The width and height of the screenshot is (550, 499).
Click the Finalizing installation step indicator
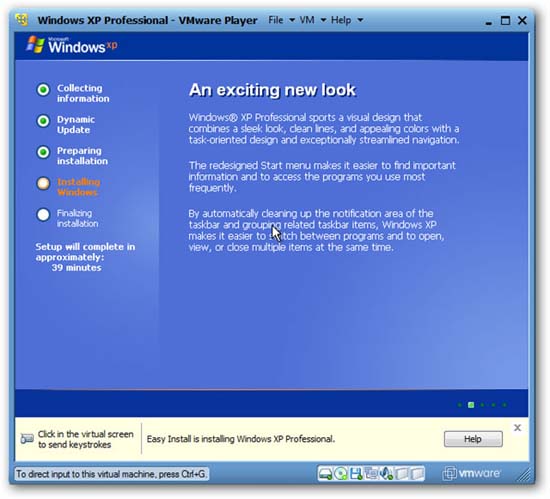tap(43, 215)
